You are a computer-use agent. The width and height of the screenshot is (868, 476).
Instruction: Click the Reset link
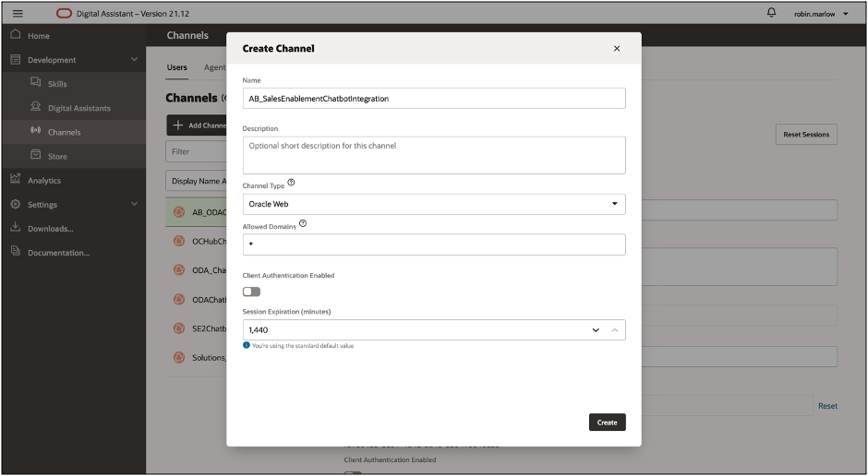[x=827, y=406]
